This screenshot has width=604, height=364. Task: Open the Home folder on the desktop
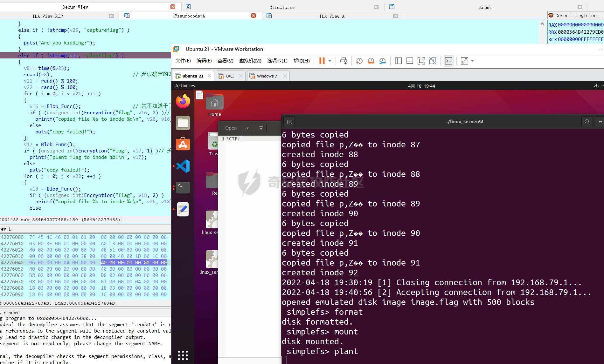coord(215,105)
